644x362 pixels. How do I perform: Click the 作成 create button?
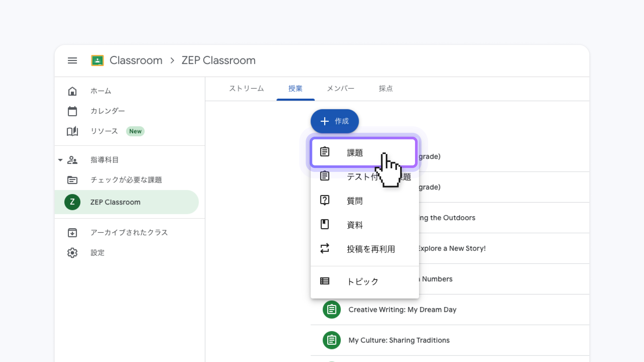(334, 121)
